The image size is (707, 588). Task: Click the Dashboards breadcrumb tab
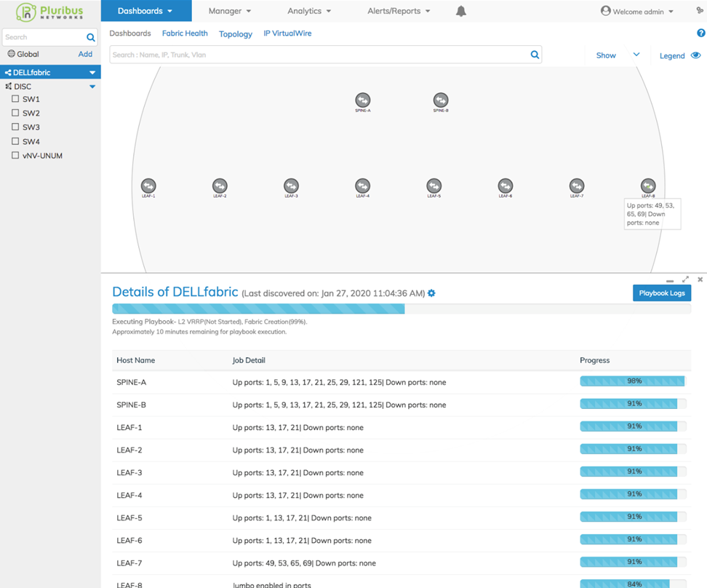[130, 33]
